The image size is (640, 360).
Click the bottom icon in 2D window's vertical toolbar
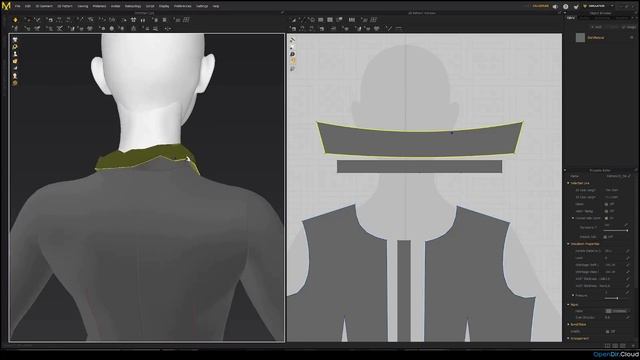tap(293, 69)
